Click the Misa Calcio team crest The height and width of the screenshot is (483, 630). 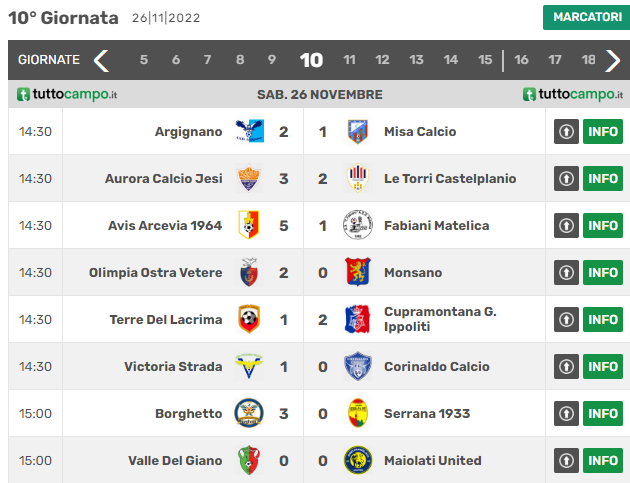(358, 131)
